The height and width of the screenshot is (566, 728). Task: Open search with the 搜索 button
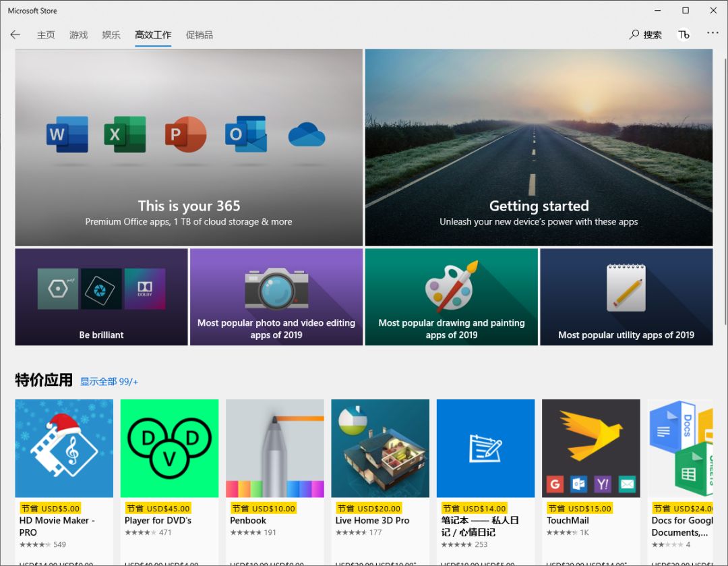tap(645, 34)
